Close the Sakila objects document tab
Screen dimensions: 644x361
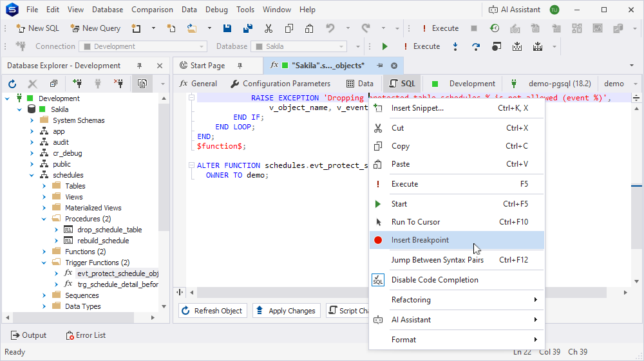point(394,66)
